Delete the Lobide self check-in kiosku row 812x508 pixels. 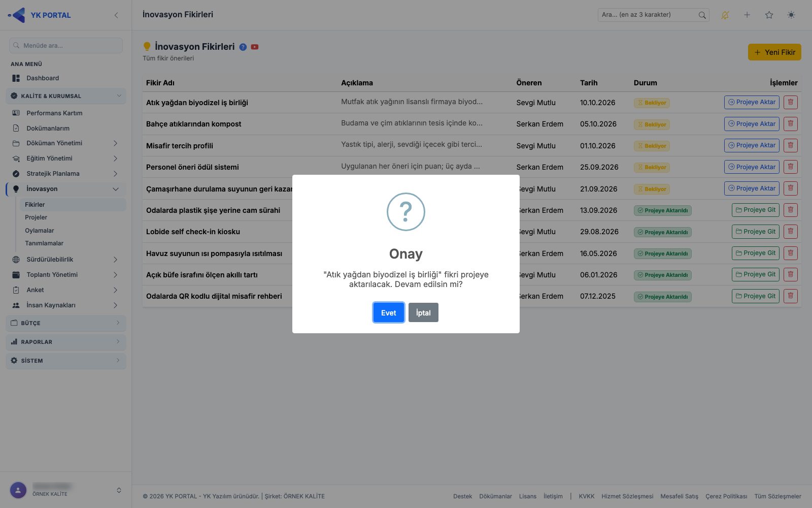point(791,232)
